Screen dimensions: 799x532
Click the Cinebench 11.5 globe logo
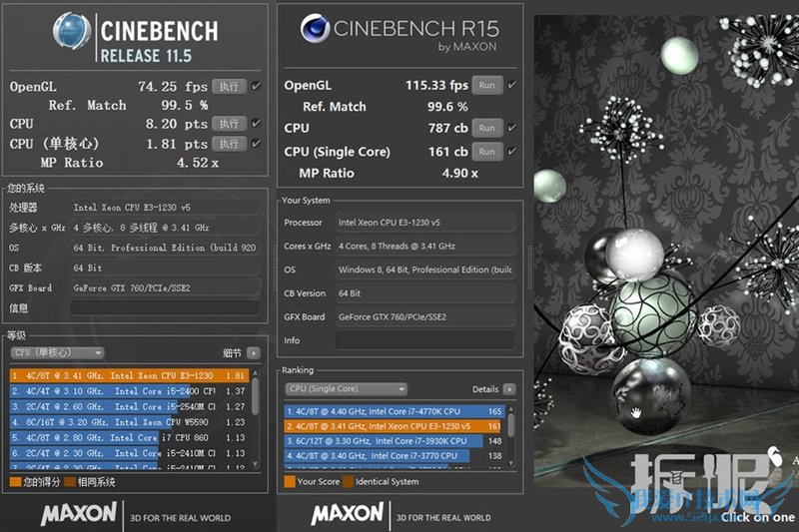coord(72,31)
